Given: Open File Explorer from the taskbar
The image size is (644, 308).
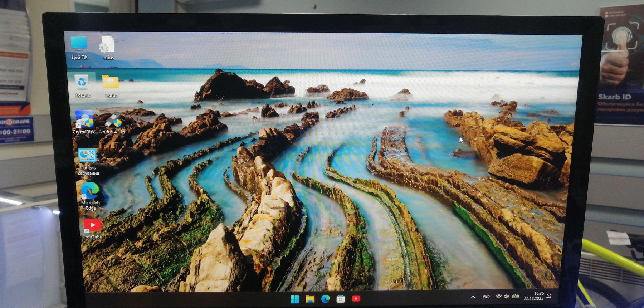Looking at the screenshot, I should click(310, 299).
